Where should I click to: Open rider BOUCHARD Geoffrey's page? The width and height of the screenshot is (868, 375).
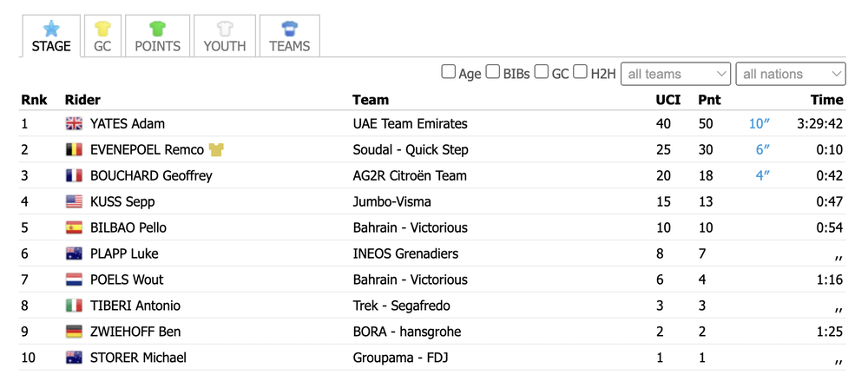pos(151,175)
